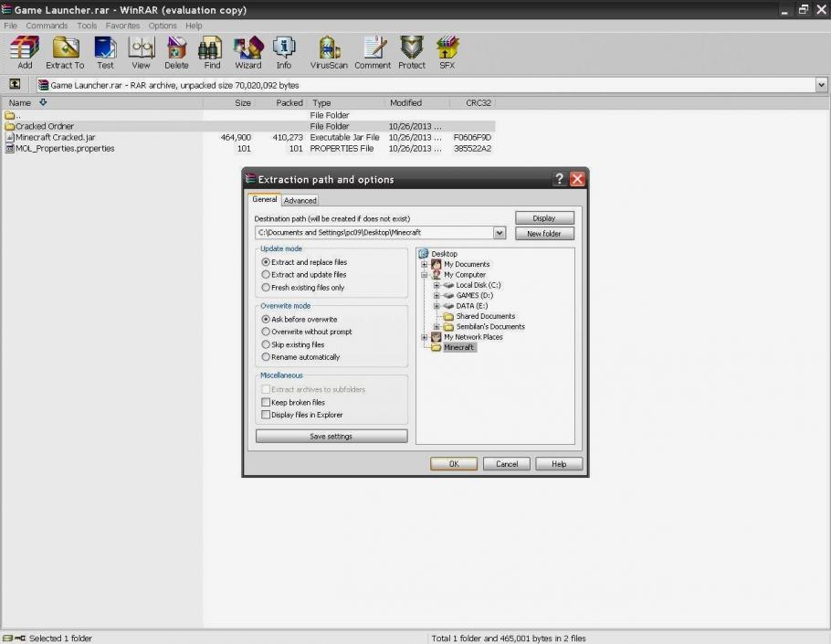Screen dimensions: 831x644
Task: Select GAMES (D:) drive in tree
Action: [x=474, y=295]
